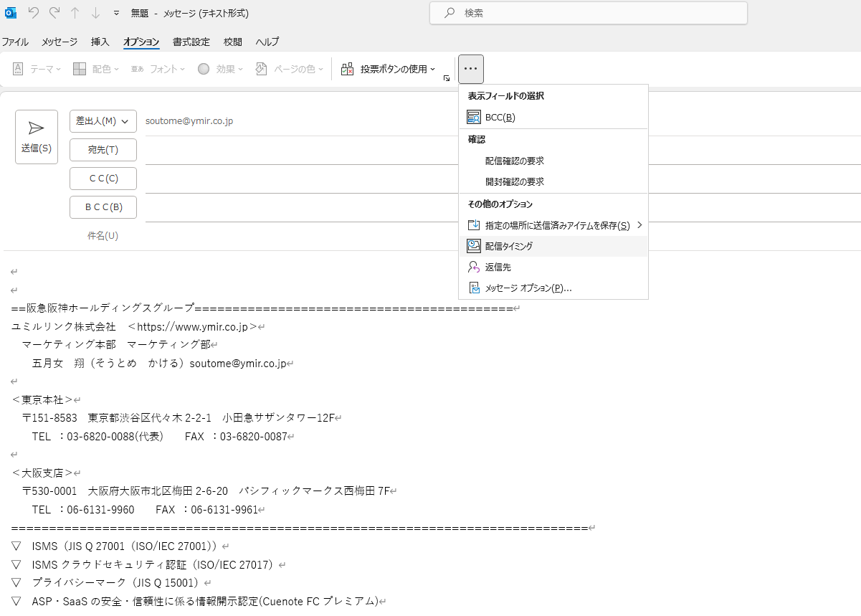Image resolution: width=861 pixels, height=616 pixels.
Task: Open 指定の場所に送信済みアイテムを保存 submenu
Action: 553,225
